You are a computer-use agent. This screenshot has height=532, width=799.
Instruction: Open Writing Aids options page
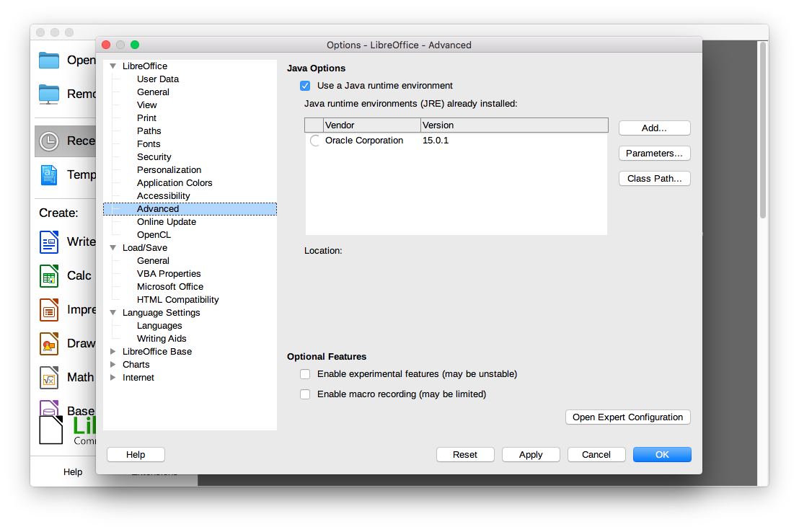pyautogui.click(x=162, y=339)
